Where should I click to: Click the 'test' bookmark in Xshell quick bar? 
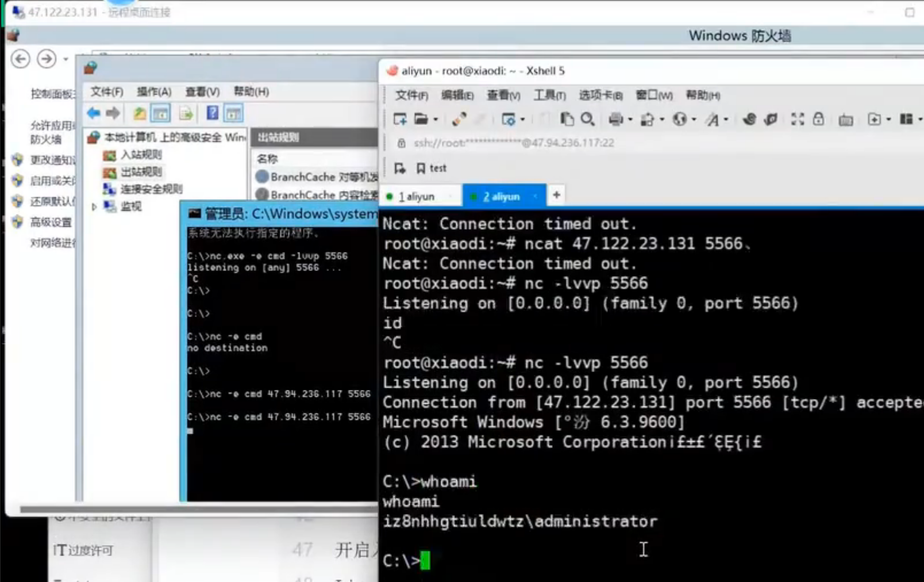click(432, 168)
